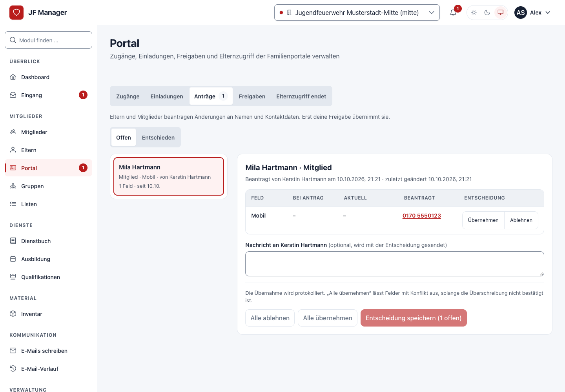Screen dimensions: 565x392
Task: Focus Nachricht an Kerstin Hartmann textarea
Action: click(395, 264)
